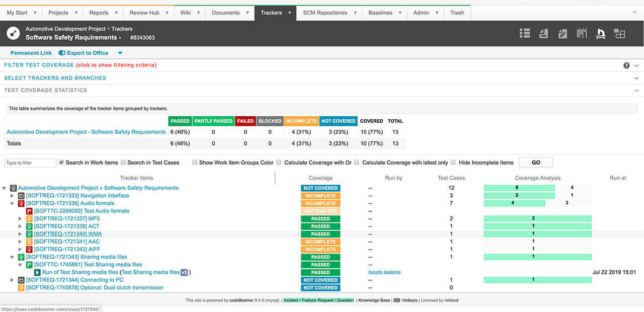Open the filter help question mark icon
Screen dimensions: 644x312
626,65
